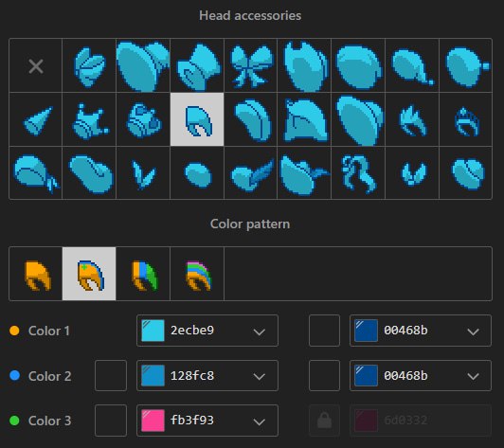
Task: Open the 128fc8 color dropdown arrow
Action: point(259,376)
